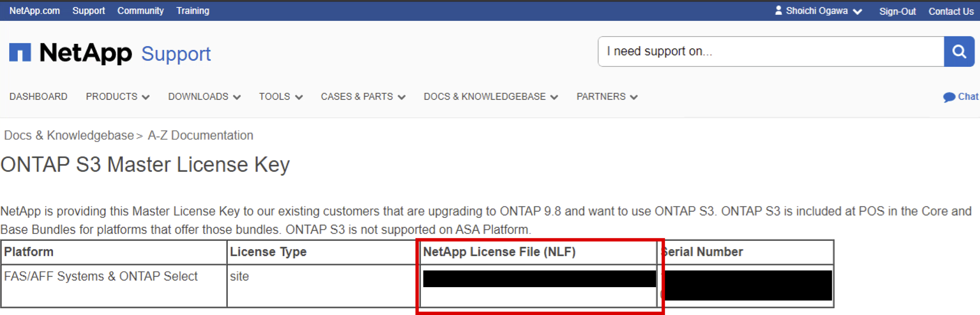The height and width of the screenshot is (315, 980).
Task: Open the PARTNERS dropdown menu
Action: click(x=607, y=97)
